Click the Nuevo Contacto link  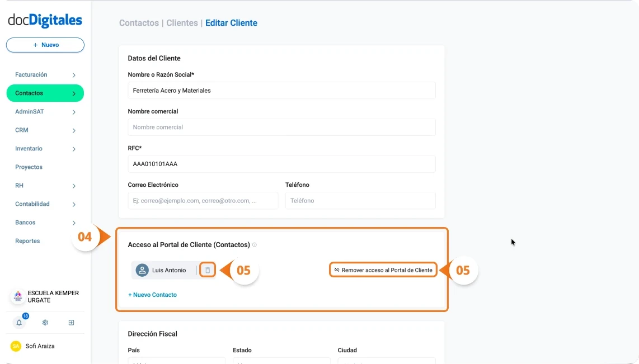point(152,295)
